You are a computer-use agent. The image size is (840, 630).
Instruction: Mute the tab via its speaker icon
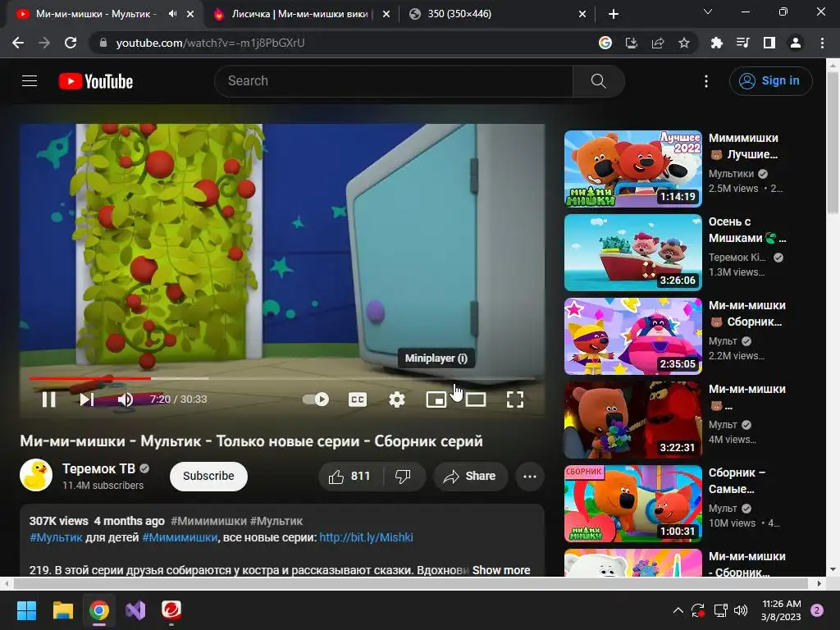[172, 14]
